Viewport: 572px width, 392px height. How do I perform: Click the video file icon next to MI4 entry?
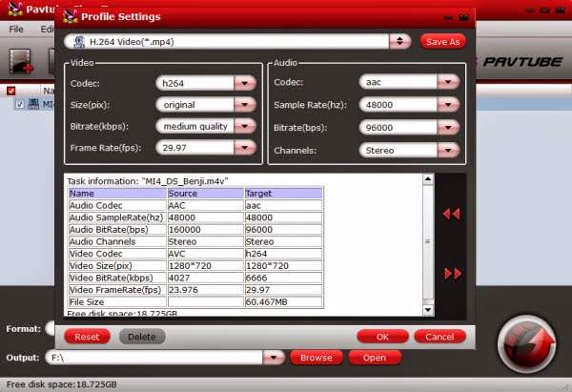tap(33, 104)
